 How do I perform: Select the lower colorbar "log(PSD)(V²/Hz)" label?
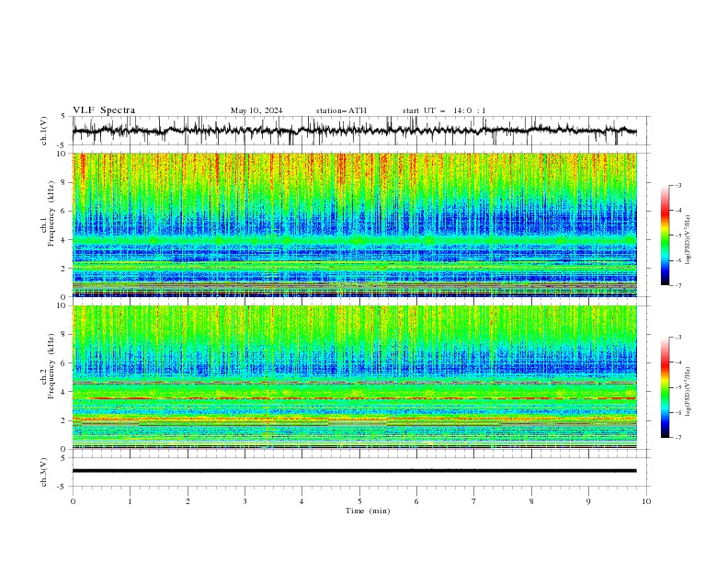click(688, 392)
